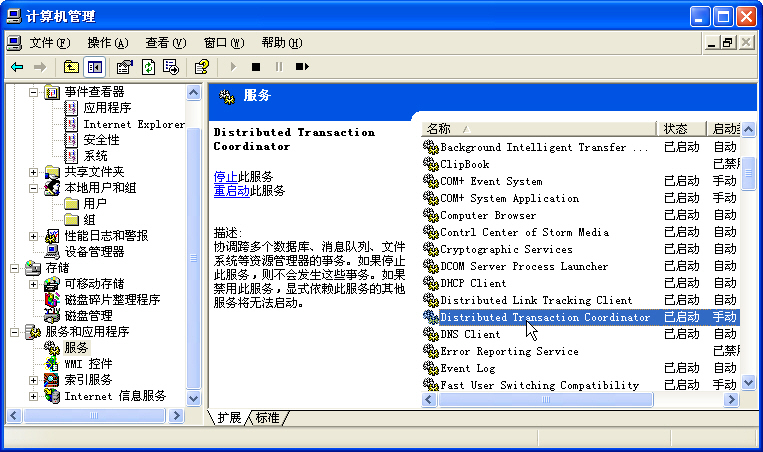Open the Help toolbar icon
The height and width of the screenshot is (452, 763).
click(x=202, y=67)
